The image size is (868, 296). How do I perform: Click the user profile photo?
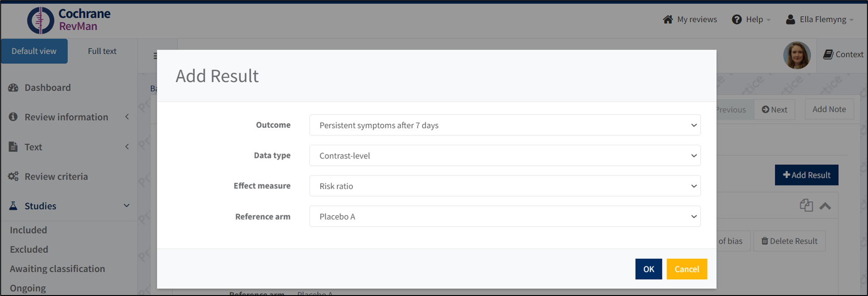(797, 55)
